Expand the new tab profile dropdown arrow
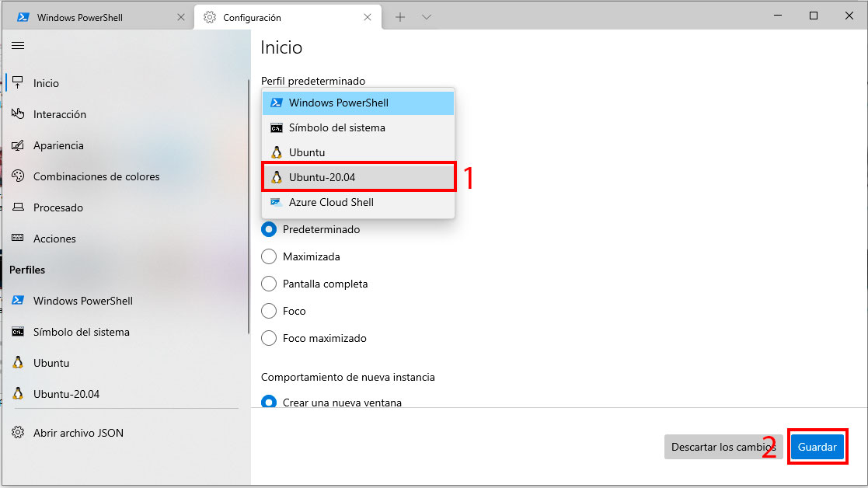The image size is (868, 488). (426, 17)
